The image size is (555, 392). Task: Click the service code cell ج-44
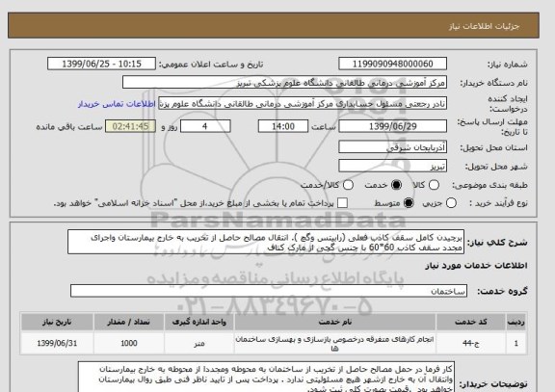(471, 343)
